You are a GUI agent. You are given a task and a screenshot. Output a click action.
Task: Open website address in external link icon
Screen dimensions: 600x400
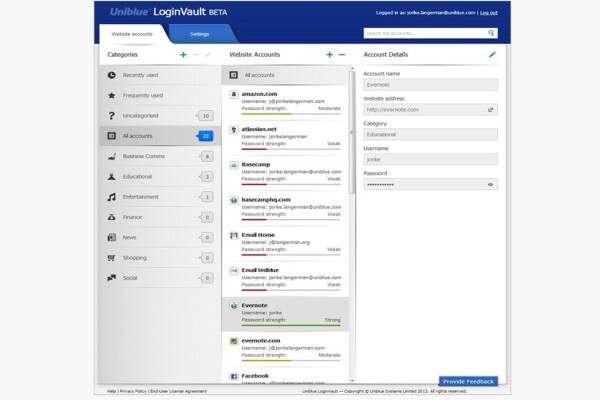click(490, 110)
